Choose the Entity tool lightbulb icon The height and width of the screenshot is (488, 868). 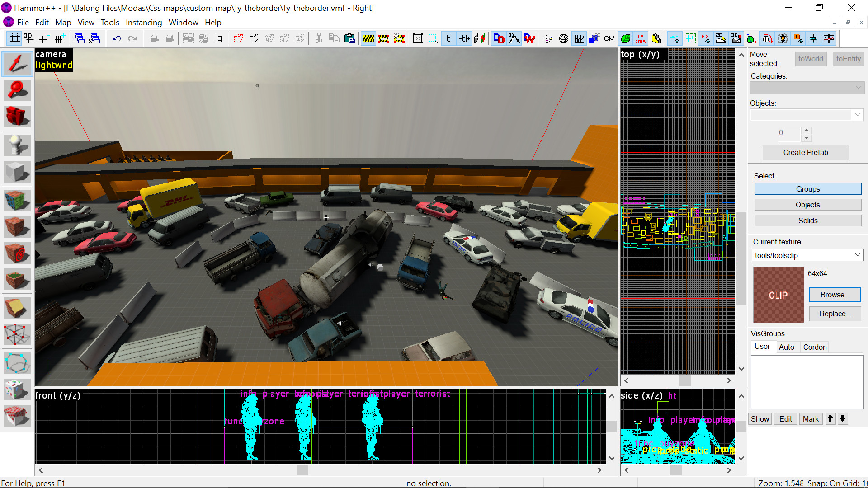pyautogui.click(x=17, y=145)
